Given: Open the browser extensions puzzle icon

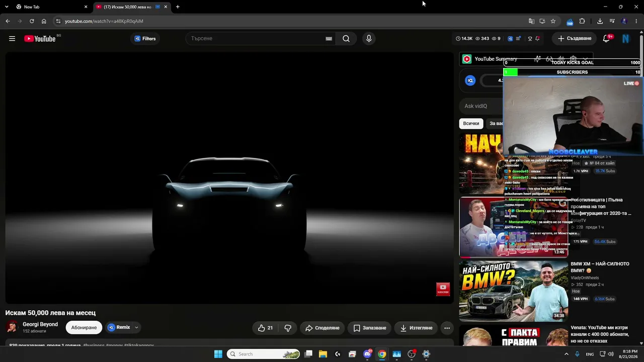Looking at the screenshot, I should [x=582, y=21].
